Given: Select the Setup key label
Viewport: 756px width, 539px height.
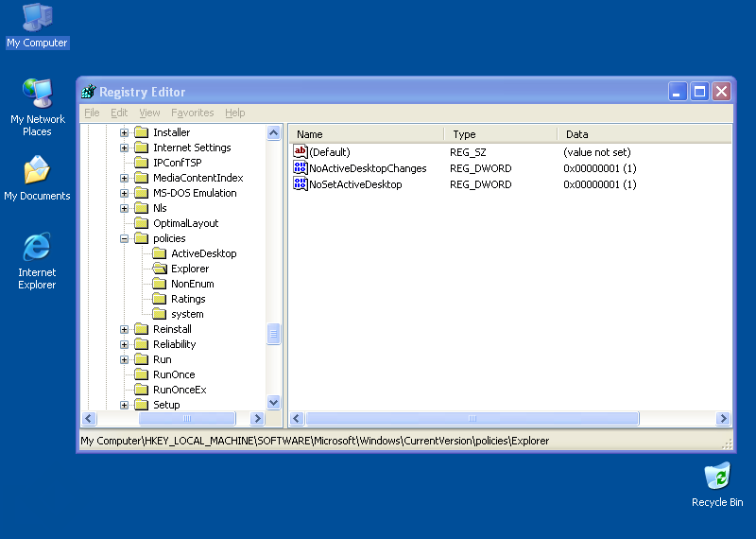Looking at the screenshot, I should [x=166, y=405].
